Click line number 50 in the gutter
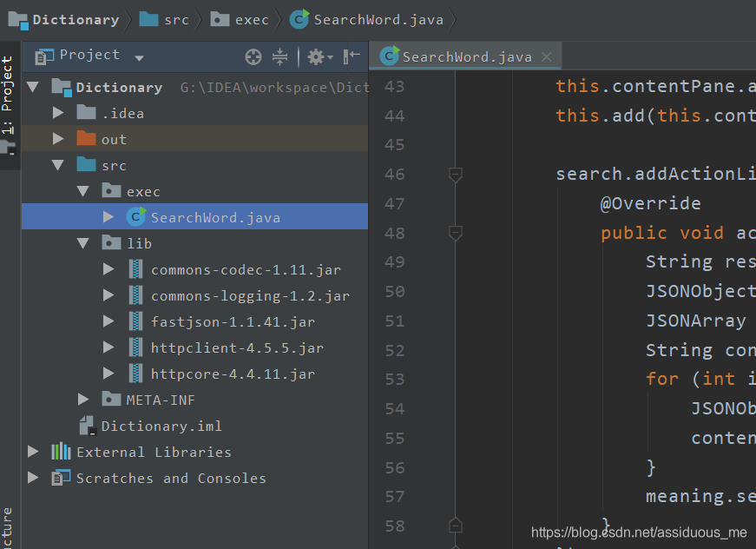This screenshot has width=756, height=549. pos(395,291)
